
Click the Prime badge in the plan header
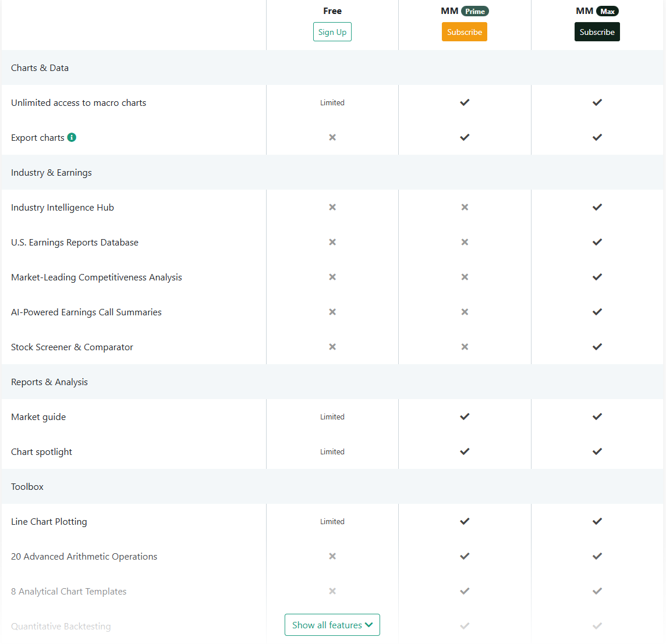coord(475,11)
